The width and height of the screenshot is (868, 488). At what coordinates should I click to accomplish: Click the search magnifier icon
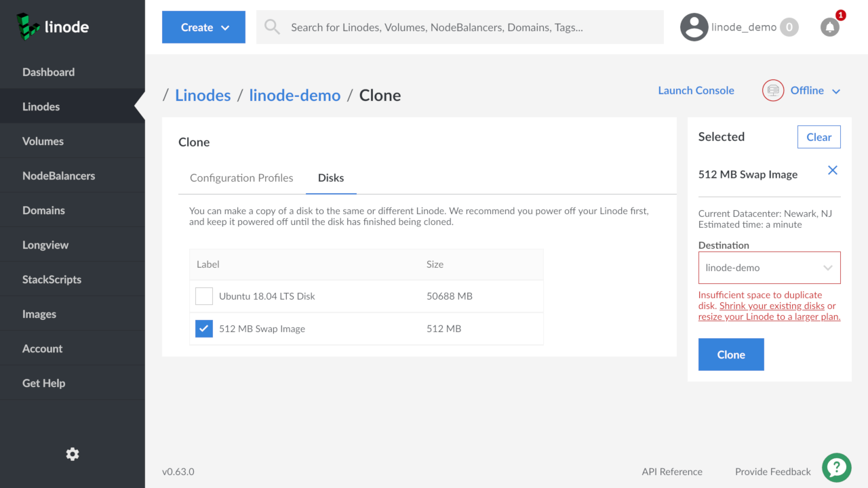coord(272,27)
